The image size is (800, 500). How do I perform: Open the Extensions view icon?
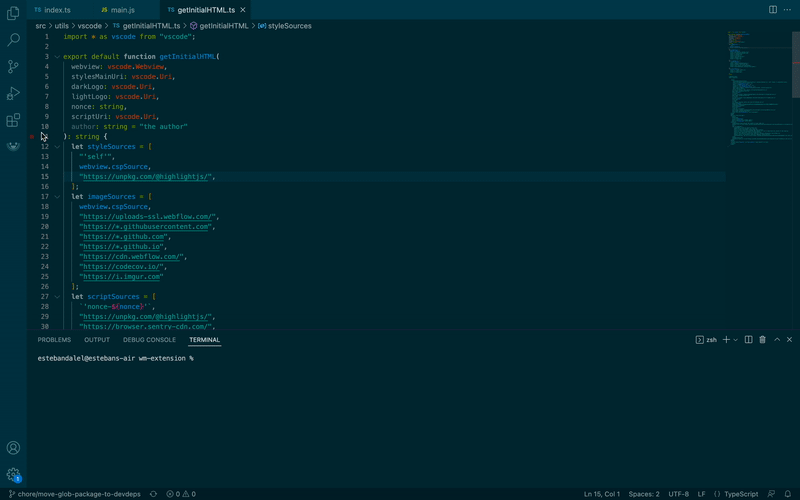coord(13,120)
